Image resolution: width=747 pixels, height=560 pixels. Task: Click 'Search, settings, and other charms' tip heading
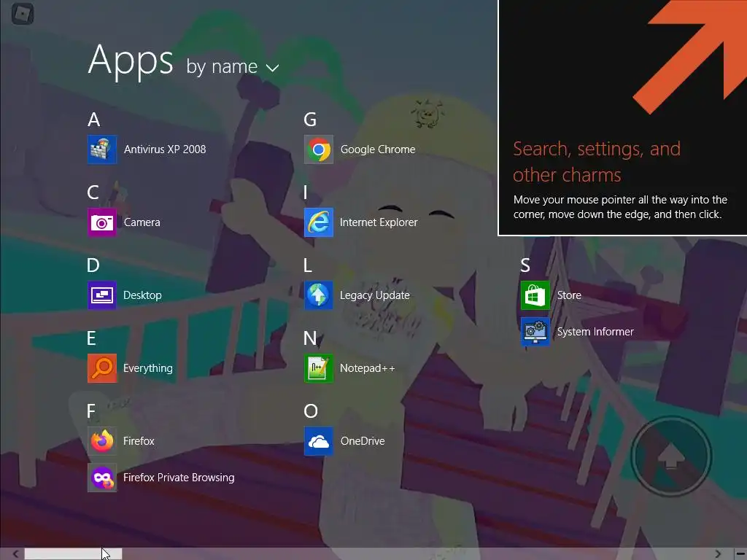point(597,162)
